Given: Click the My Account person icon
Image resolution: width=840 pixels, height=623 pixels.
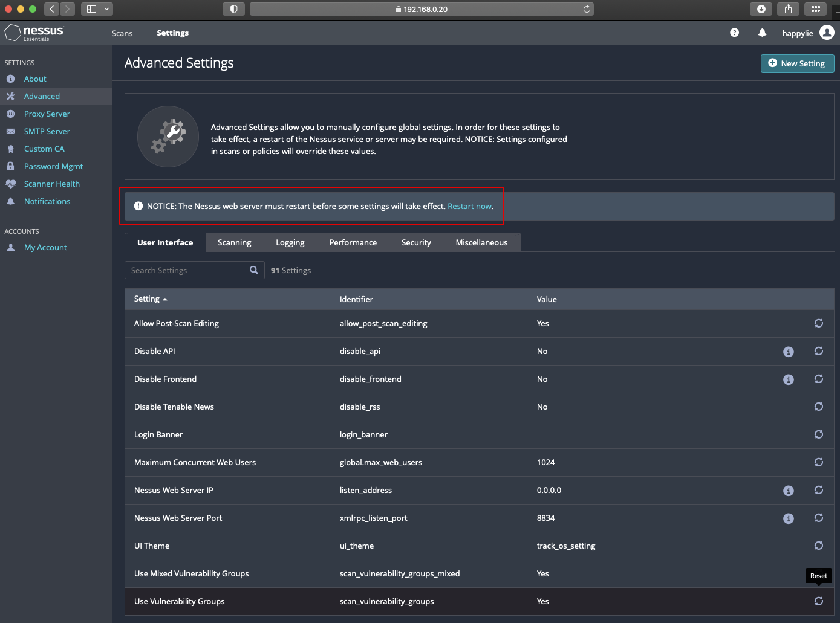Looking at the screenshot, I should pyautogui.click(x=10, y=248).
